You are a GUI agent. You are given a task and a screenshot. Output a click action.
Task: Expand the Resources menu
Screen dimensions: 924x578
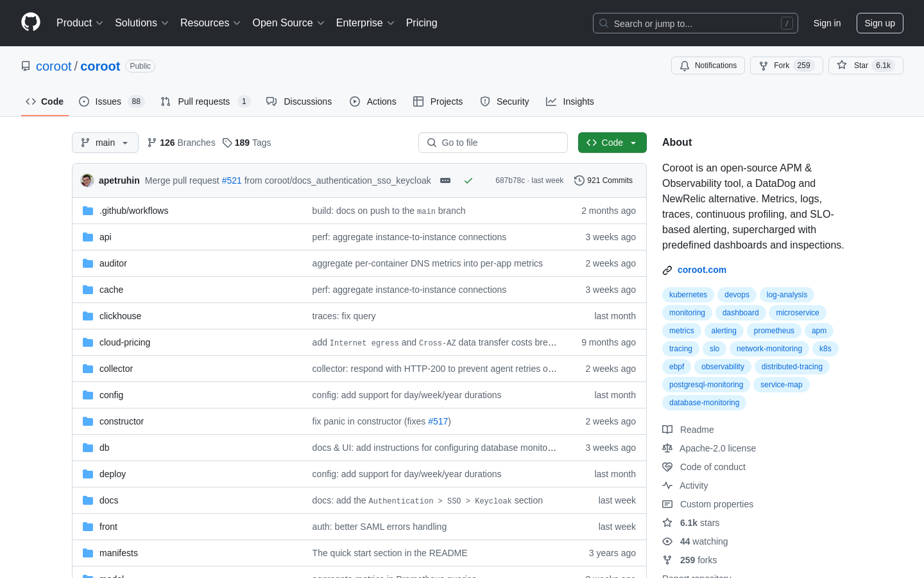210,23
